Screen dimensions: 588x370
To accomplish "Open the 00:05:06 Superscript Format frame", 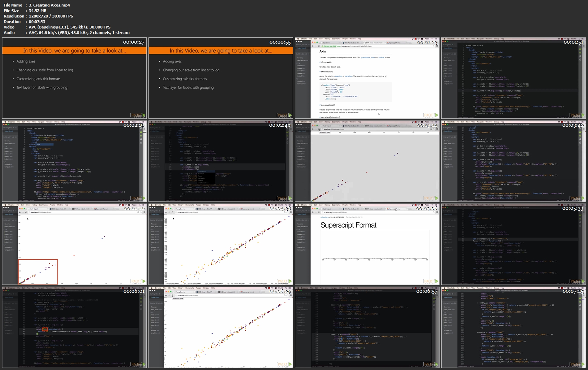I will tap(367, 244).
